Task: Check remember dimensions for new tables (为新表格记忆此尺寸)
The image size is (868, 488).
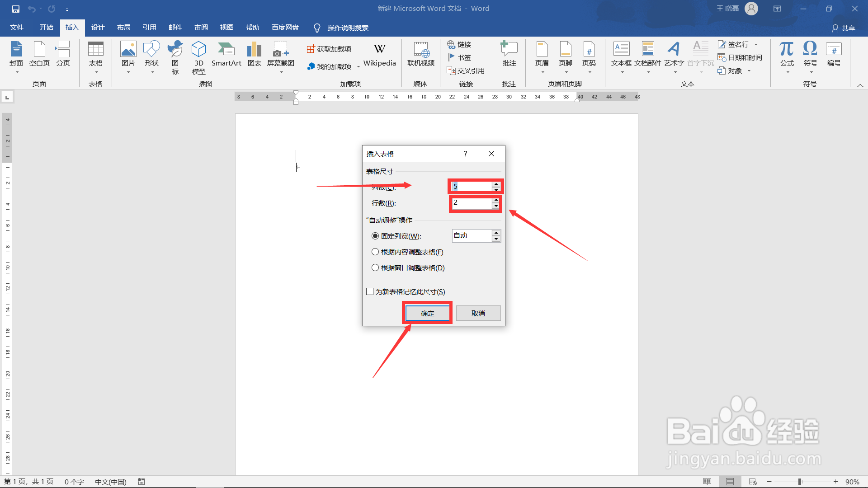Action: click(370, 291)
